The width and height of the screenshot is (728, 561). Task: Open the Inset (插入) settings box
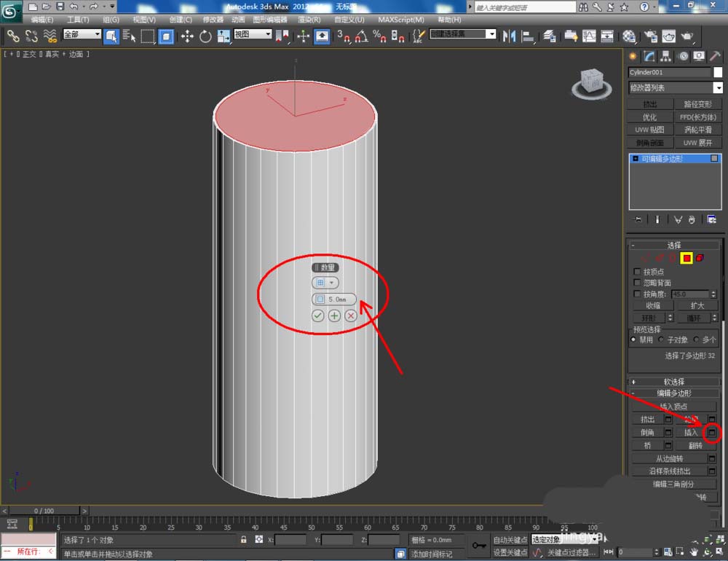point(712,433)
